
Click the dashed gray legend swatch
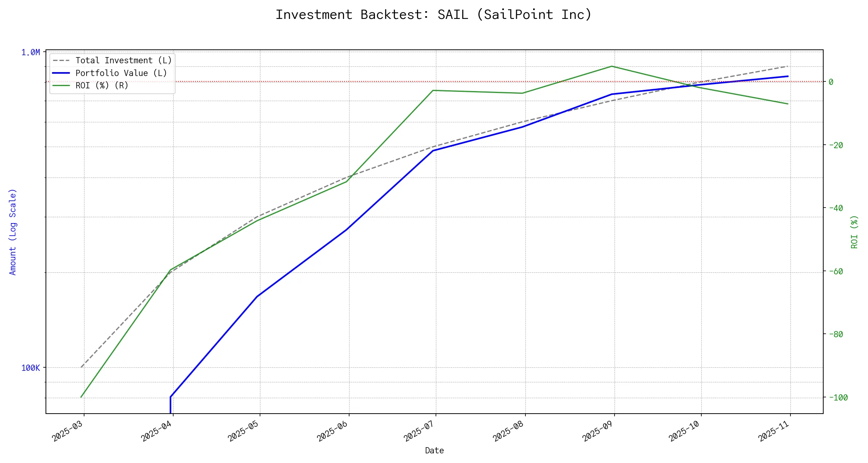[x=61, y=61]
